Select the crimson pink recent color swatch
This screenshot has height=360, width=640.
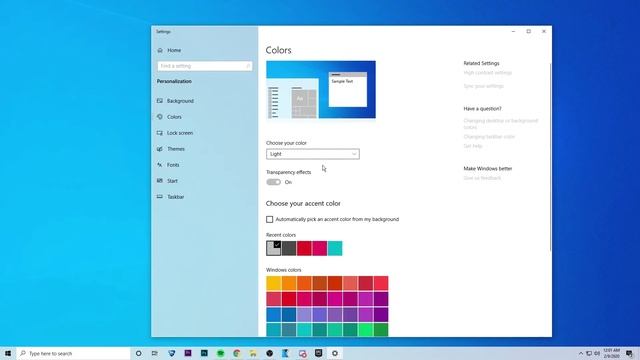[320, 248]
